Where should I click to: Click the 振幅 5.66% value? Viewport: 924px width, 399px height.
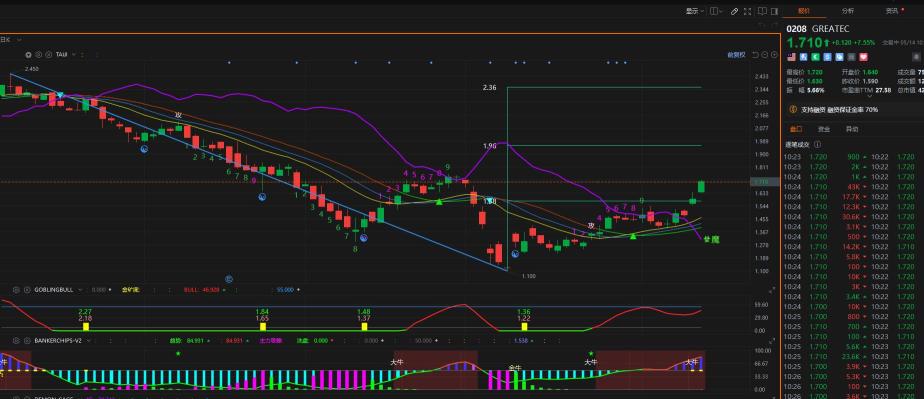[816, 90]
